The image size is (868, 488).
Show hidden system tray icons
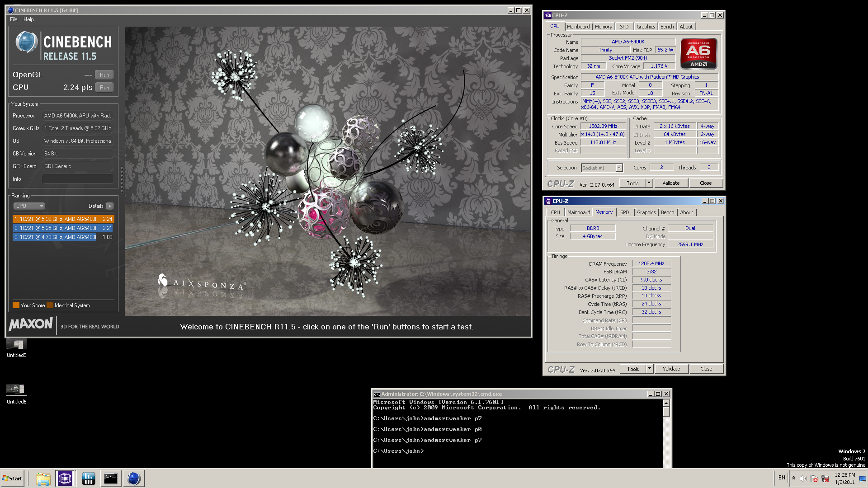point(793,478)
